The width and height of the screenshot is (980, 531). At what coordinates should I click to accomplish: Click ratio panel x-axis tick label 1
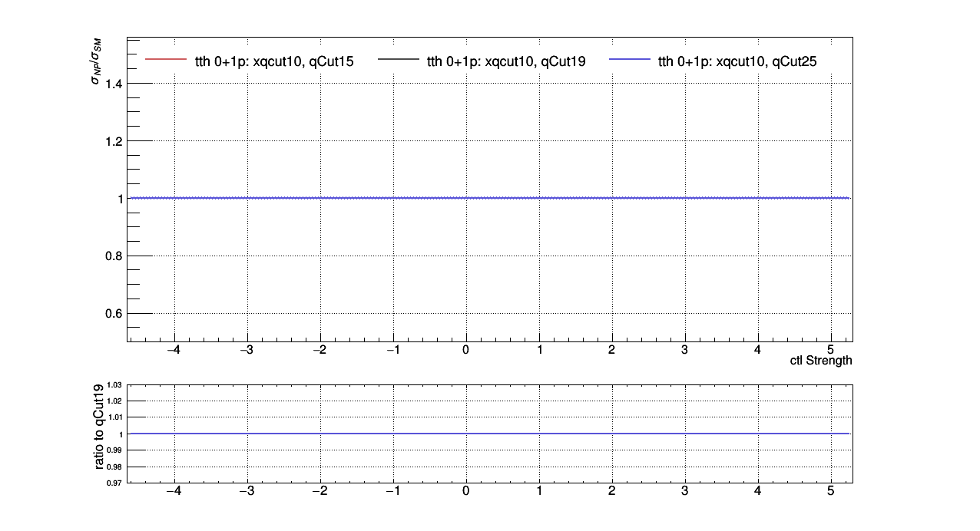coord(539,492)
